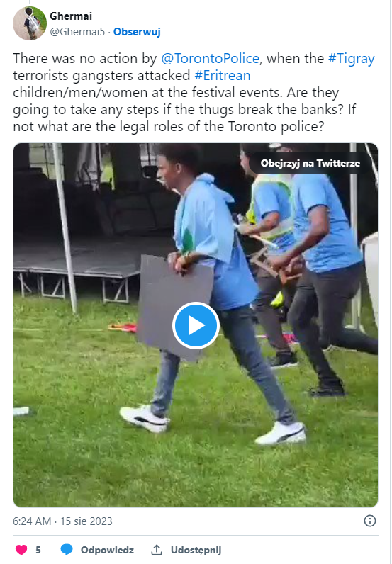Click the date 15 sie 2023
Screen dimensions: 392x564
(86, 521)
